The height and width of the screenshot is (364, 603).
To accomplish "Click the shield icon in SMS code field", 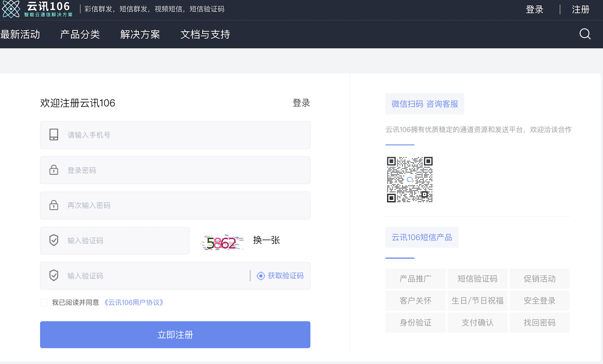I will click(x=54, y=276).
